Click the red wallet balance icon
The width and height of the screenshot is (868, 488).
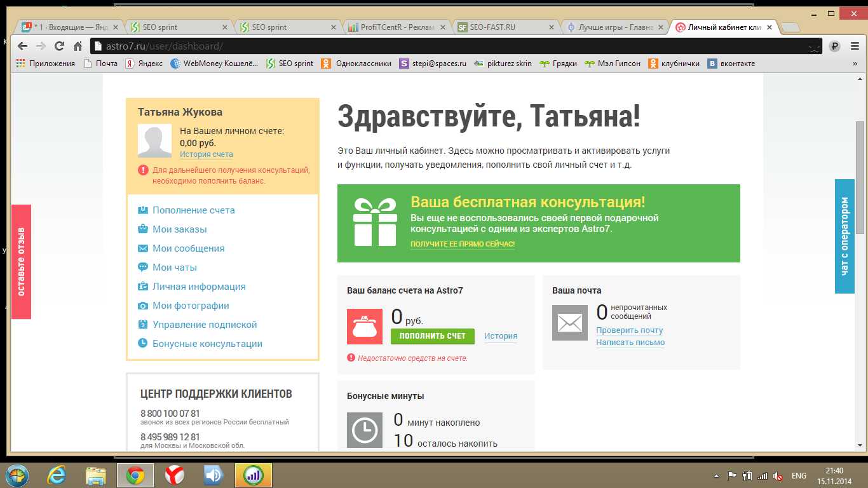[x=365, y=327]
